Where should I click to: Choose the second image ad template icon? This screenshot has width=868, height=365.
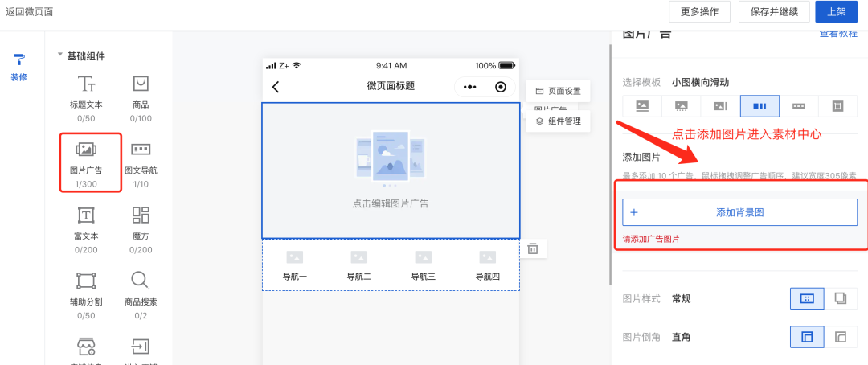(682, 106)
